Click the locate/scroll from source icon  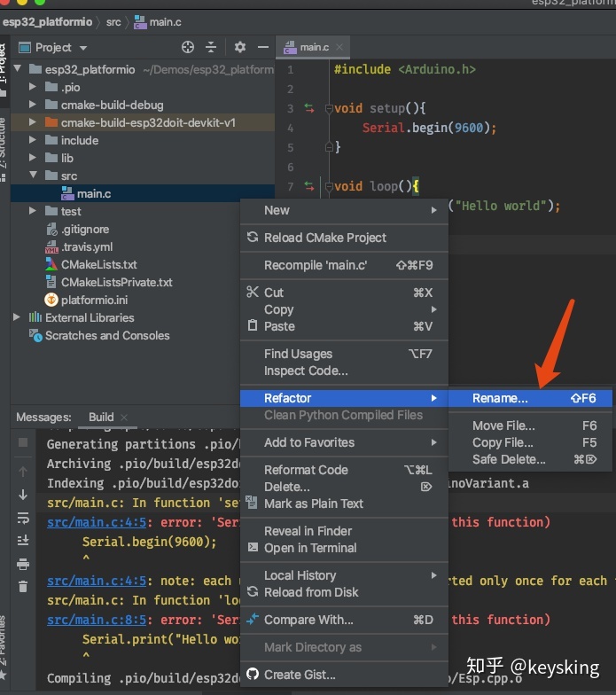pos(188,47)
